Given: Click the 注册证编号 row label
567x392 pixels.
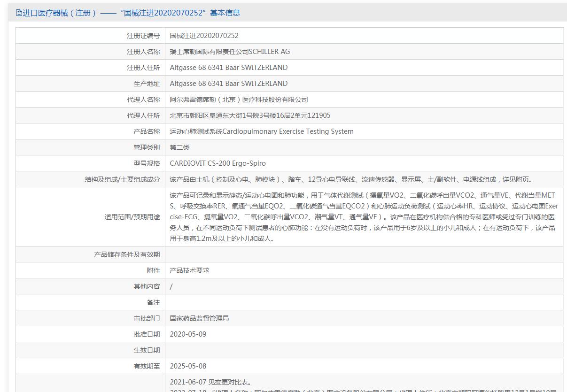Looking at the screenshot, I should pyautogui.click(x=143, y=36).
